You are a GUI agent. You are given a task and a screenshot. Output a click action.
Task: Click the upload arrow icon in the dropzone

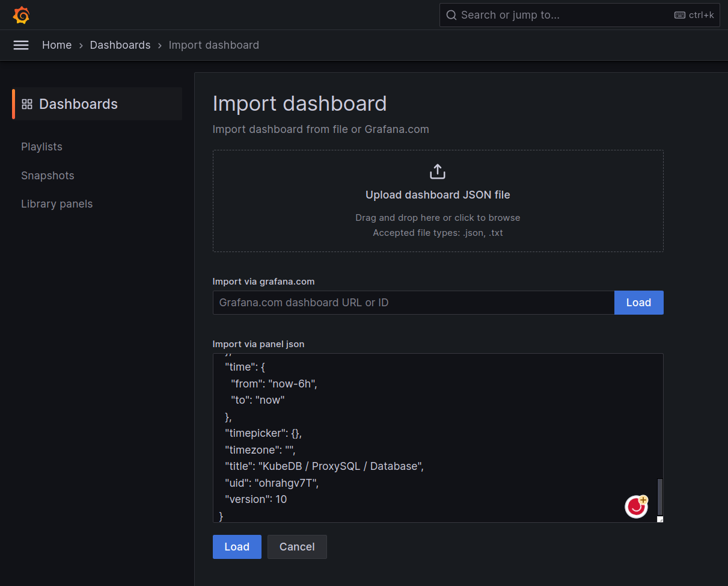click(x=438, y=171)
